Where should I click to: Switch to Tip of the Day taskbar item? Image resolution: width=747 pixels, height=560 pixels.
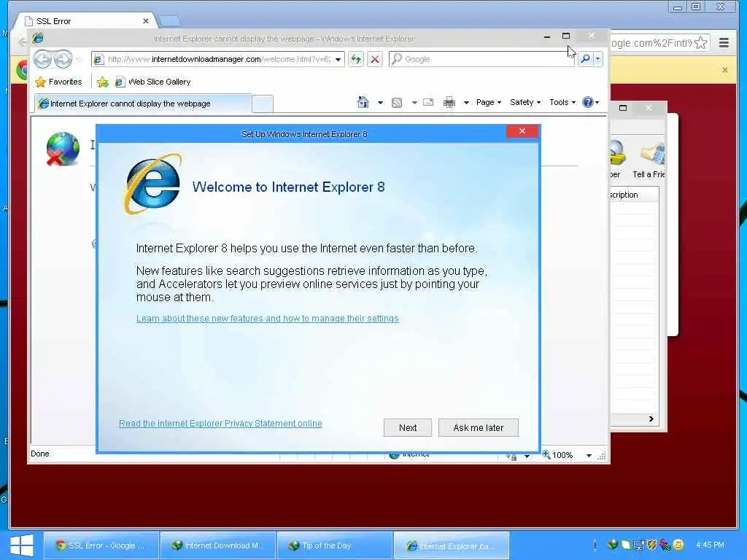point(335,545)
